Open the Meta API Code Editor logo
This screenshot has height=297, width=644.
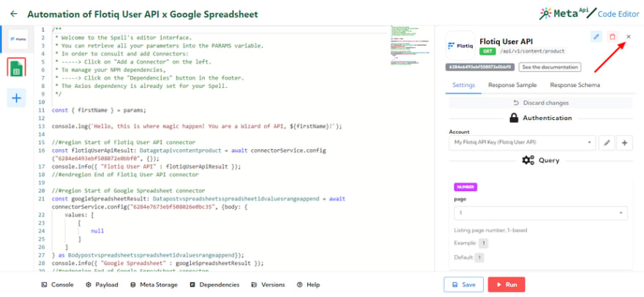point(589,14)
